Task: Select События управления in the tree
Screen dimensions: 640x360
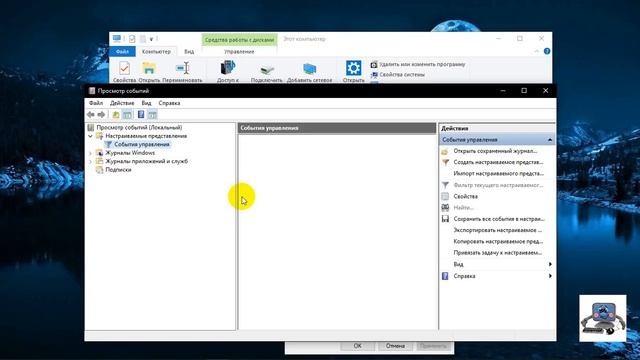Action: click(142, 144)
